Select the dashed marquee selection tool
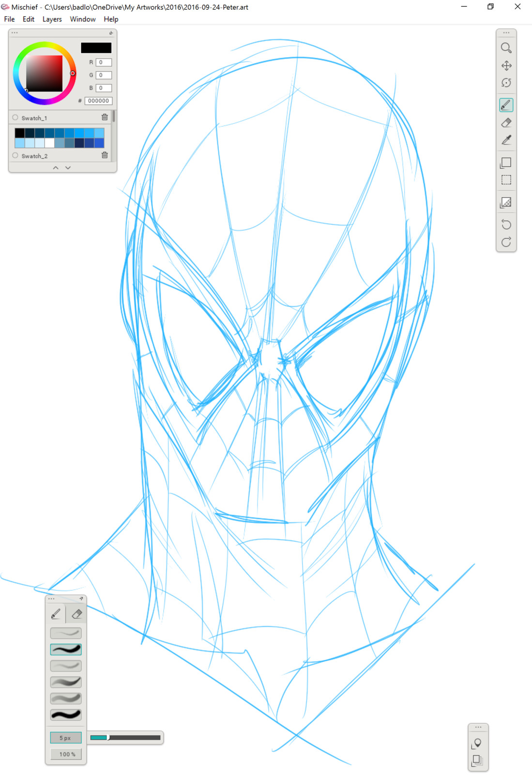 [x=506, y=180]
